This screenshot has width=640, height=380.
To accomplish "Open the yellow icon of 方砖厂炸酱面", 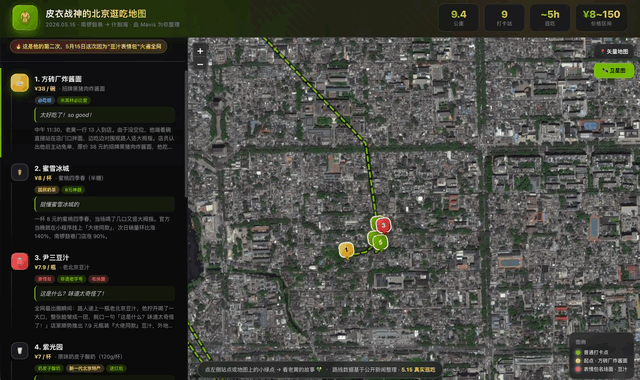I will pos(20,83).
